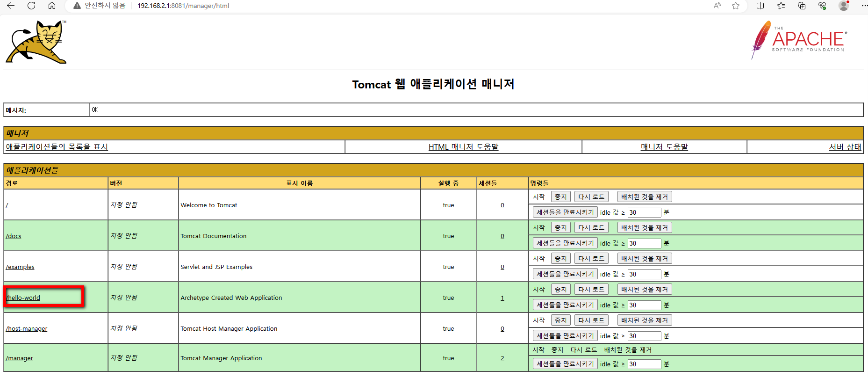The image size is (868, 378).
Task: Refresh the Tomcat manager page
Action: pyautogui.click(x=31, y=6)
